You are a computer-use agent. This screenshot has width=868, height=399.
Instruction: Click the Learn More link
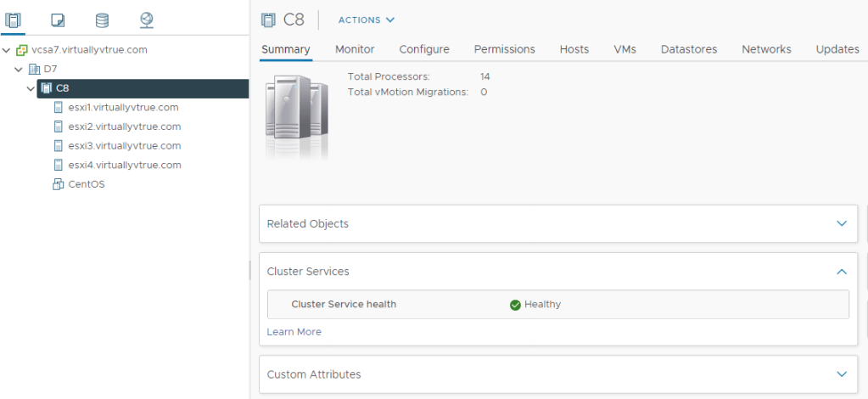[294, 332]
